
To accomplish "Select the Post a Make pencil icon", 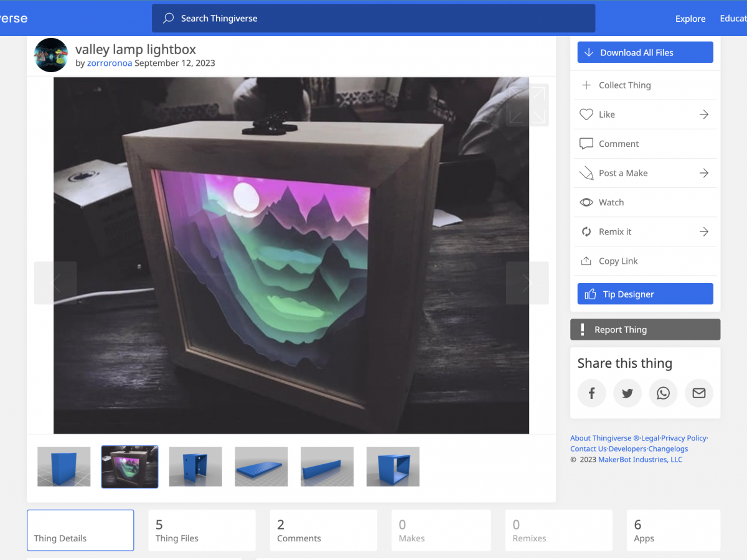I will [586, 173].
